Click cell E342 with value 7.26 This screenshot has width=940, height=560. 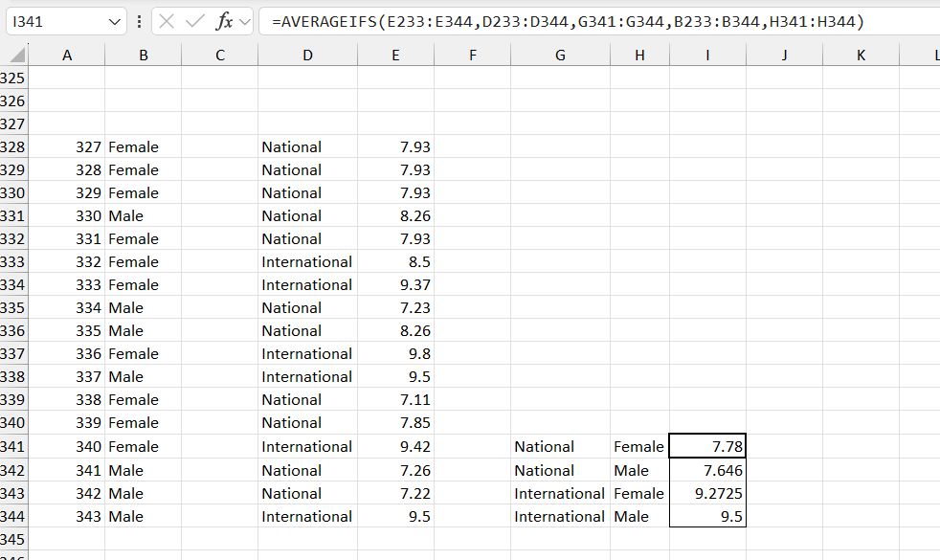(x=395, y=470)
